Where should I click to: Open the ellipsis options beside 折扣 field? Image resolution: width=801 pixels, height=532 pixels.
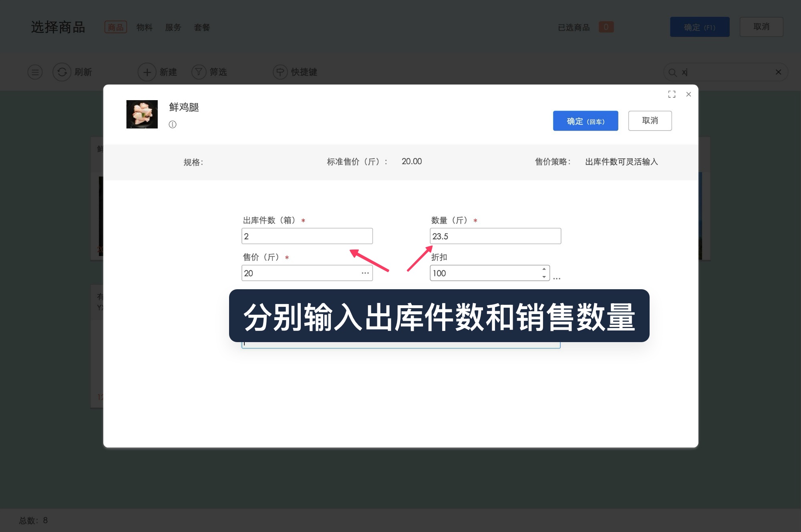557,277
